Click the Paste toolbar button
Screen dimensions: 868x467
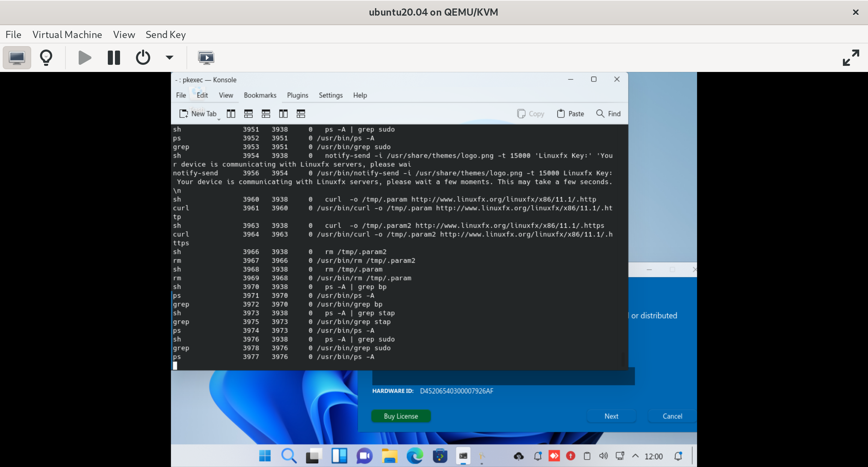pyautogui.click(x=571, y=114)
